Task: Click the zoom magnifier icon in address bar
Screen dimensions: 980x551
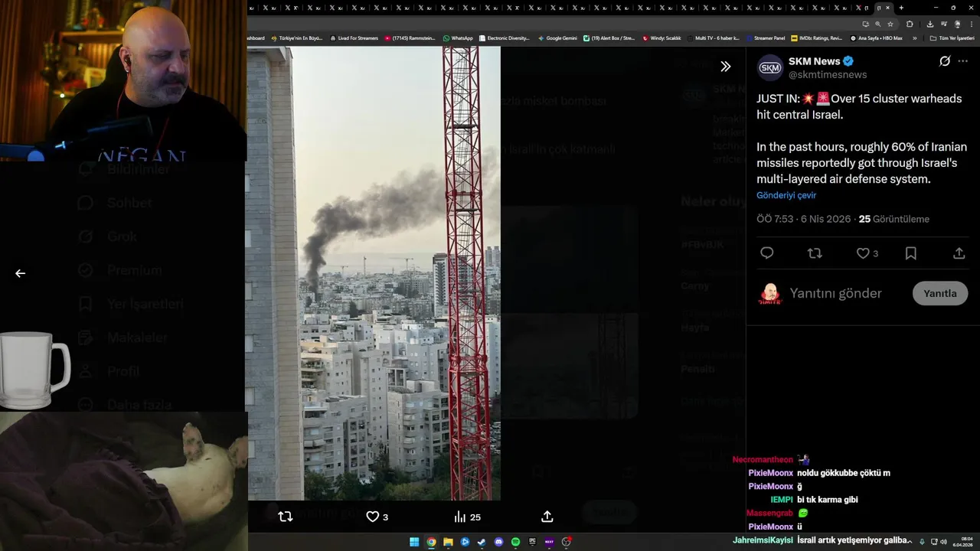Action: pyautogui.click(x=877, y=24)
